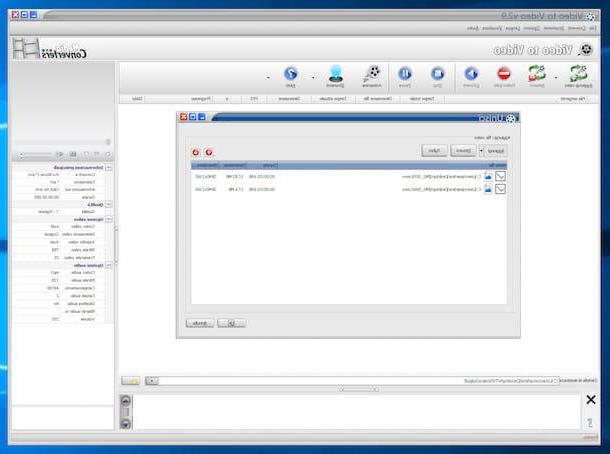The image size is (610, 454).
Task: Click the Tempo totale column header
Action: pos(422,99)
